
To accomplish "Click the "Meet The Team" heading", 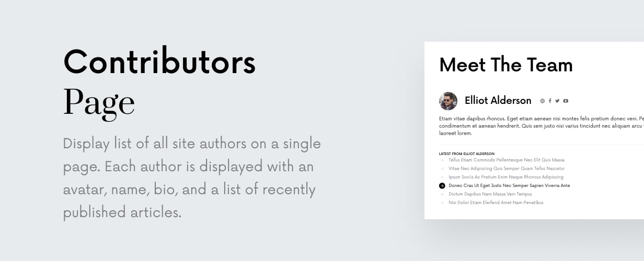I will click(505, 65).
